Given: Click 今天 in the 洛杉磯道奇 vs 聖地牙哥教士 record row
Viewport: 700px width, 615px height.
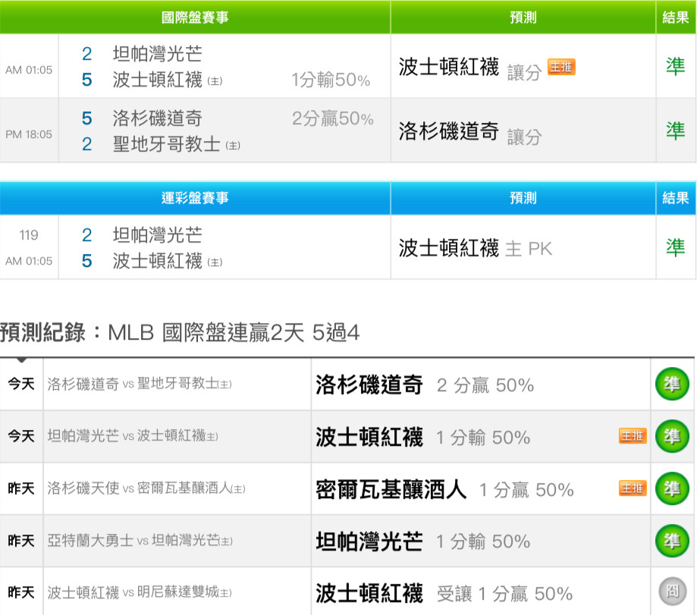Looking at the screenshot, I should point(21,384).
